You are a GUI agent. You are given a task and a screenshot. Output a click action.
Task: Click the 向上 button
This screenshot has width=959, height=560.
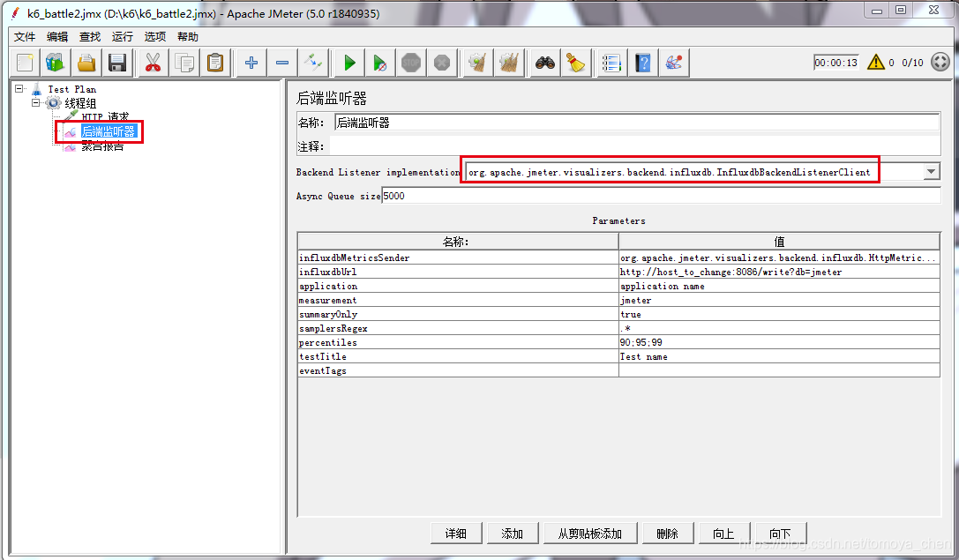coord(723,534)
